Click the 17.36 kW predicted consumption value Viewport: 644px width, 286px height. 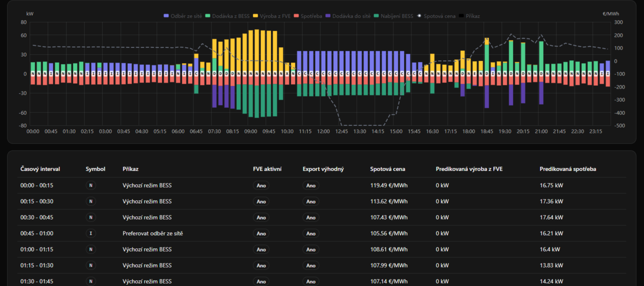coord(551,201)
